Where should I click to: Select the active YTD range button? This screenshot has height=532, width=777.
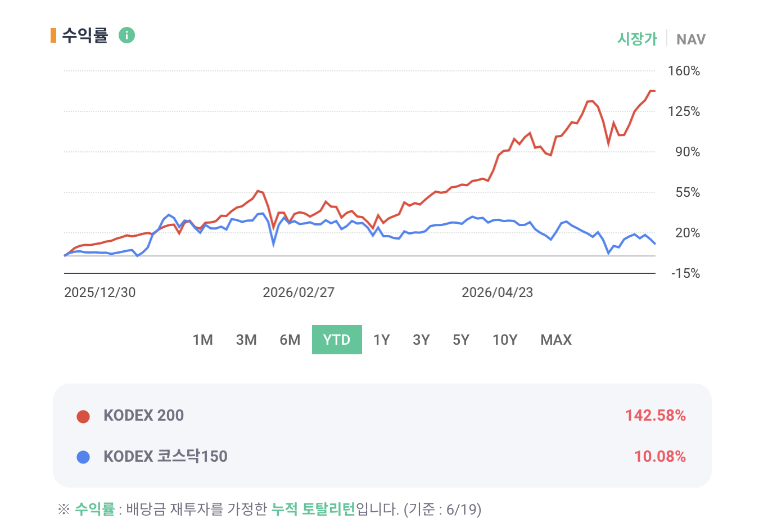[337, 340]
